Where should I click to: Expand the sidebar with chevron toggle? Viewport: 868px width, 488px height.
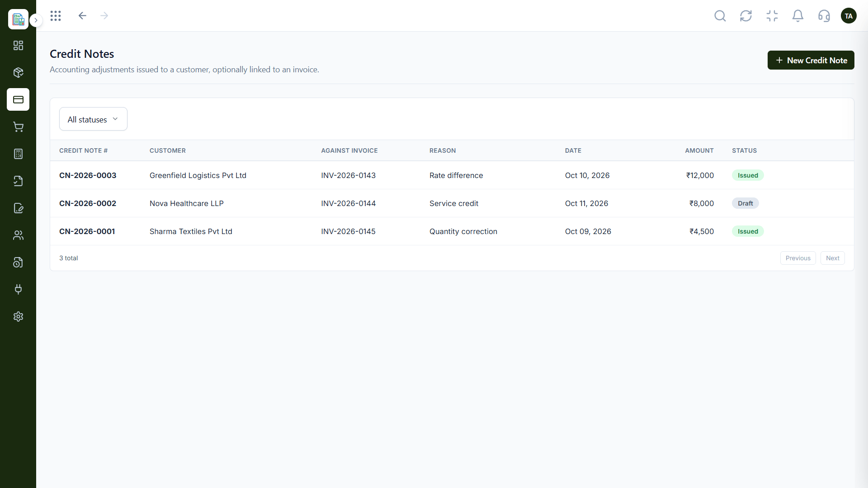tap(36, 20)
